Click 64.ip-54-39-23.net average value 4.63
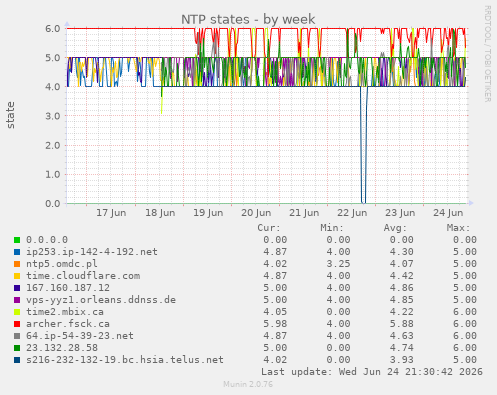This screenshot has width=497, height=395. coord(402,336)
